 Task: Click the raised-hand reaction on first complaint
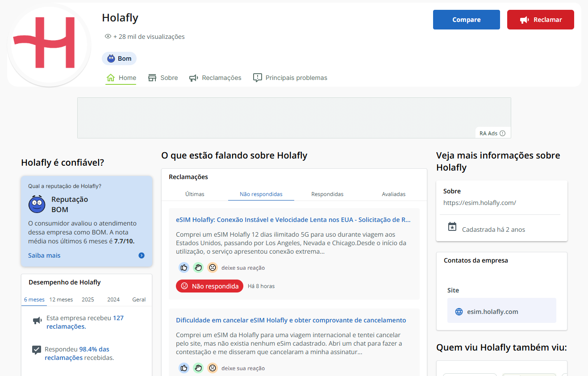198,267
